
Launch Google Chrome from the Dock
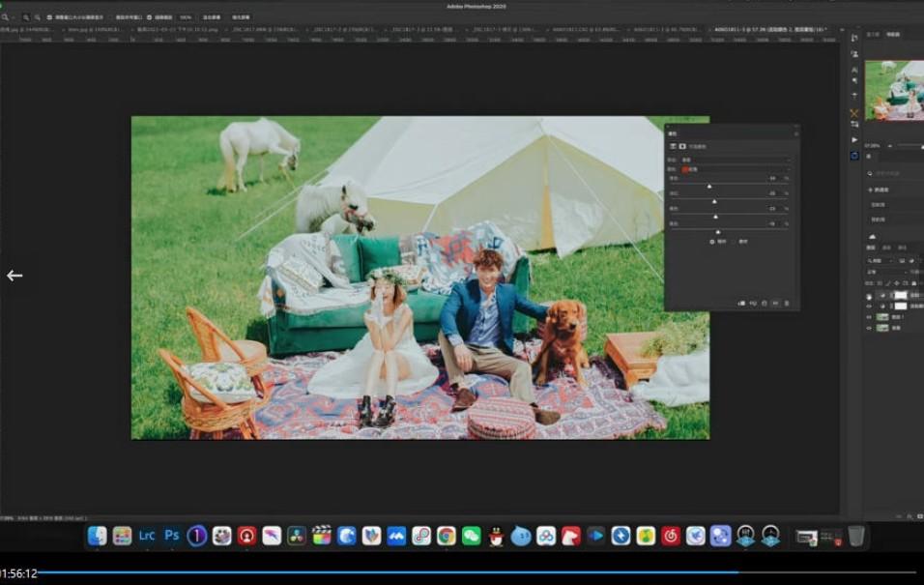(446, 536)
